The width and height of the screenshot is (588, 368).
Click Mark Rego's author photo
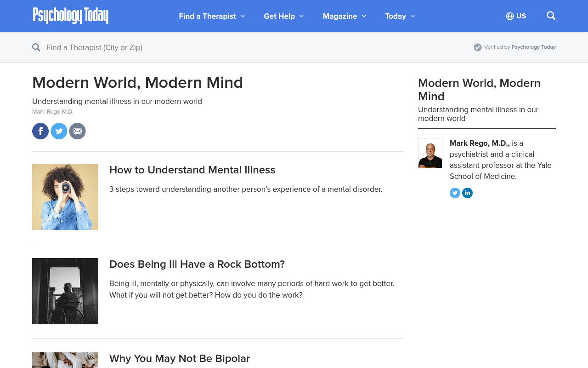(430, 153)
